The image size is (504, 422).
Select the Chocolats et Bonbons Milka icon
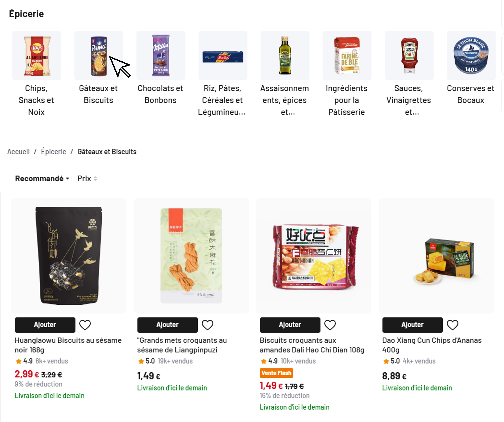(161, 55)
